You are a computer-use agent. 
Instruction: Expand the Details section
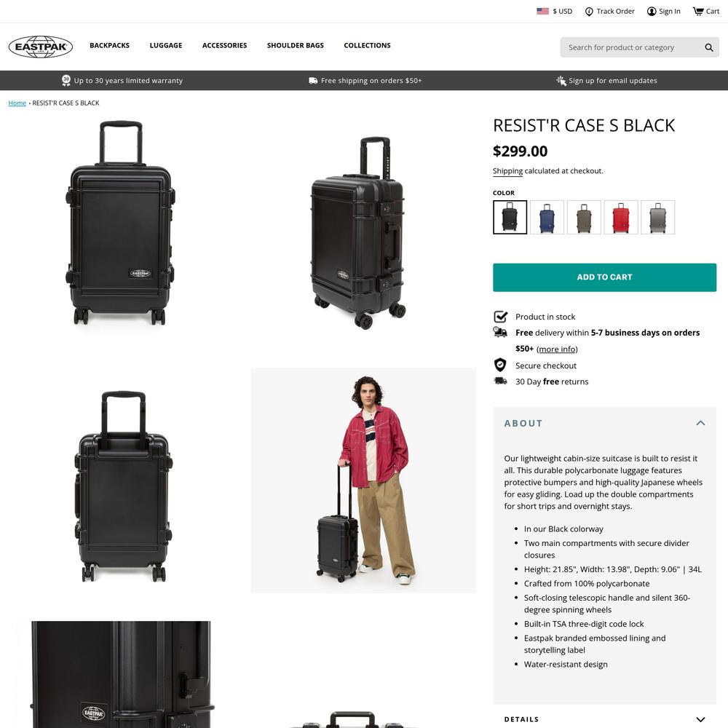(x=700, y=719)
